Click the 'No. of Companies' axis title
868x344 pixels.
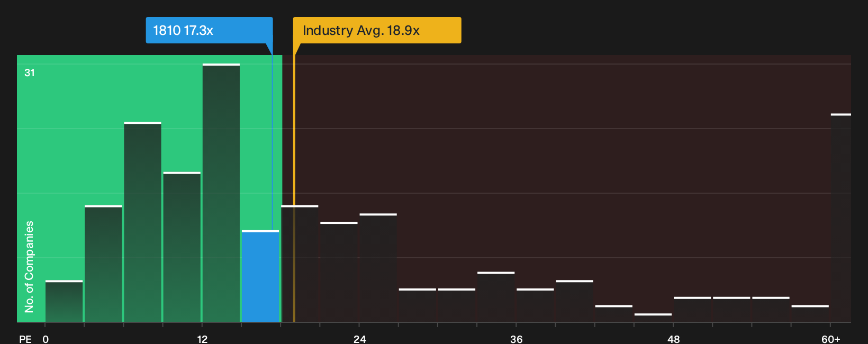(x=29, y=266)
